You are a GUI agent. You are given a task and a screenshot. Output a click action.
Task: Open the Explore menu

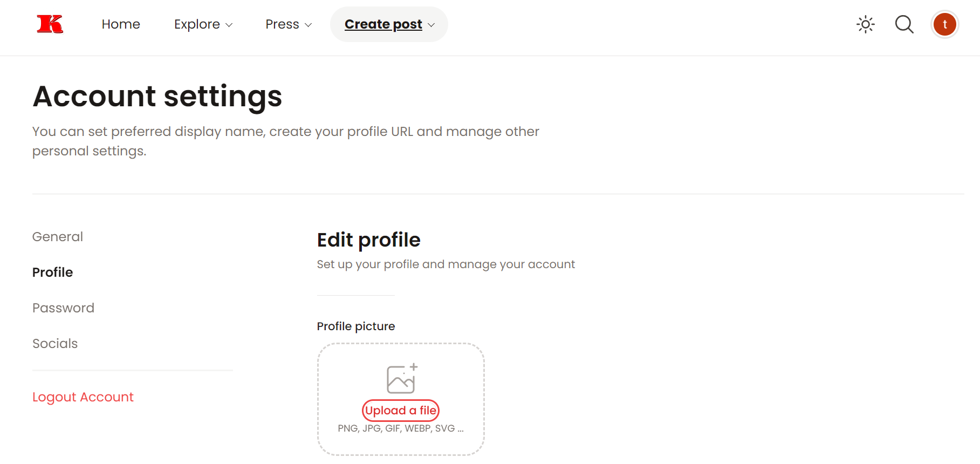coord(203,24)
